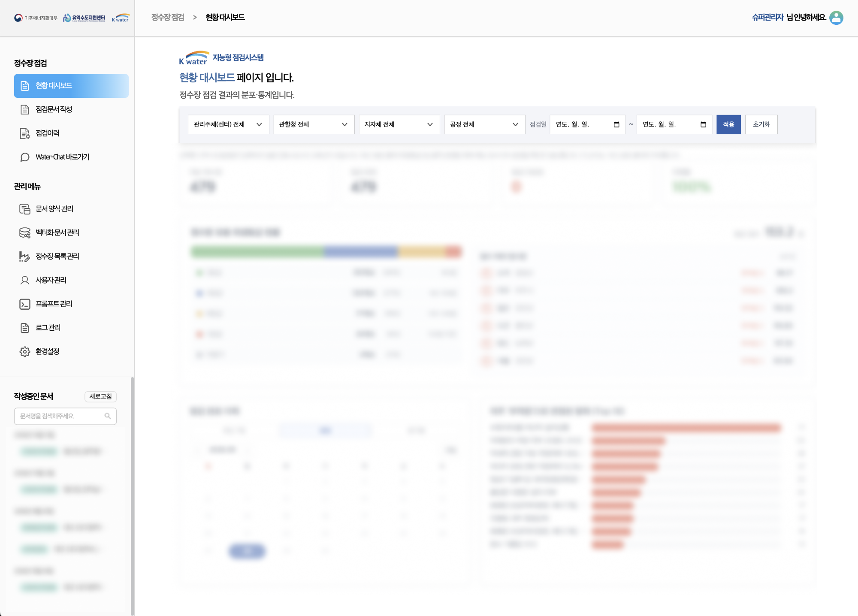The width and height of the screenshot is (858, 616).
Task: Click the 점검문서작성 document icon
Action: pyautogui.click(x=25, y=109)
